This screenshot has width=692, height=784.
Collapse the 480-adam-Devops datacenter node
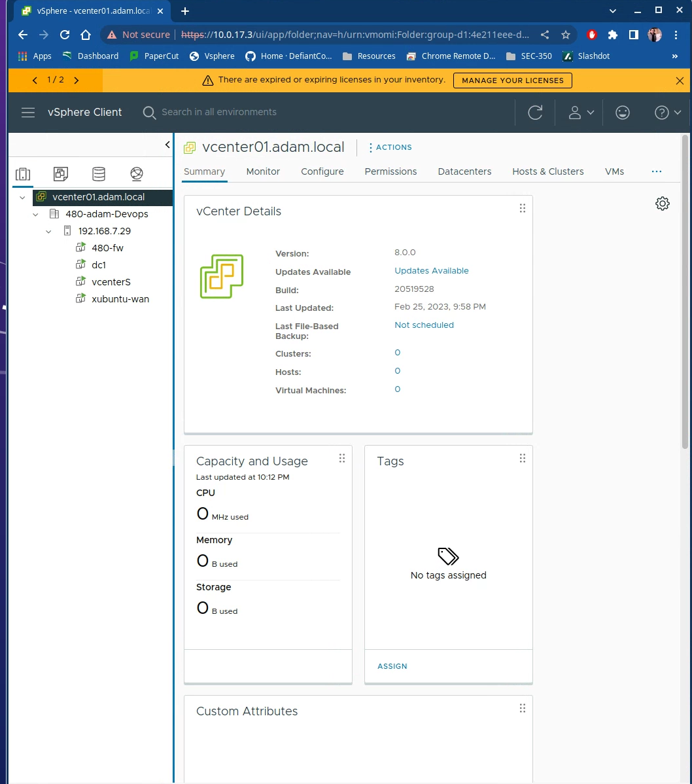tap(35, 215)
